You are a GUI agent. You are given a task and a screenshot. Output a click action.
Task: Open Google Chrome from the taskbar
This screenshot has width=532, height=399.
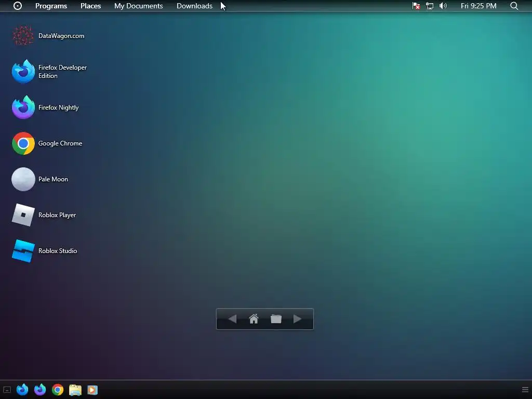coord(58,390)
